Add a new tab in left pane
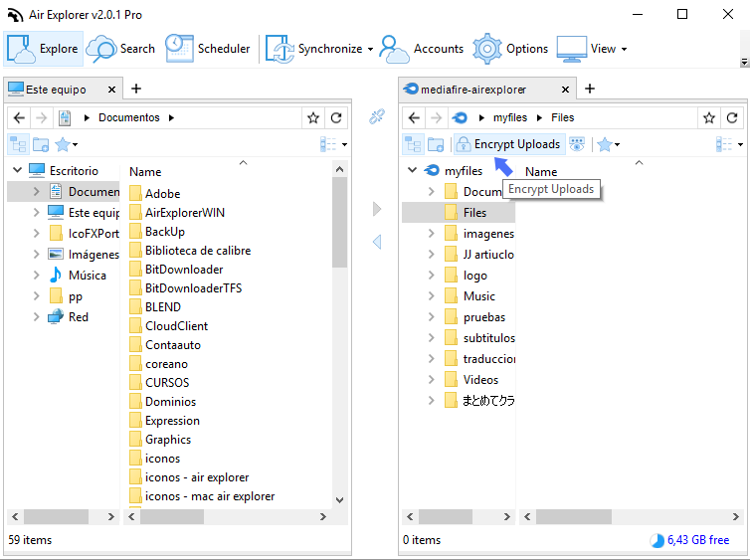This screenshot has width=750, height=560. click(136, 89)
